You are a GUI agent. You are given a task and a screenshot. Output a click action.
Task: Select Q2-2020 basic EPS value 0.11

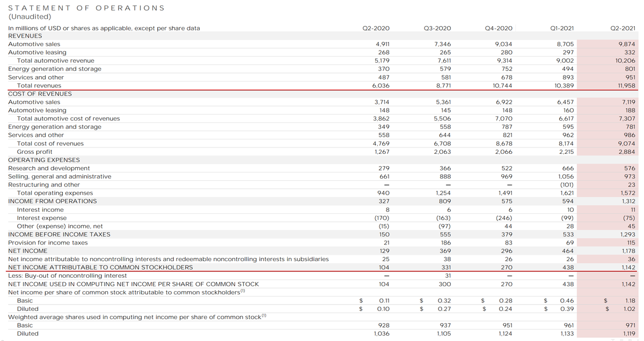(384, 301)
